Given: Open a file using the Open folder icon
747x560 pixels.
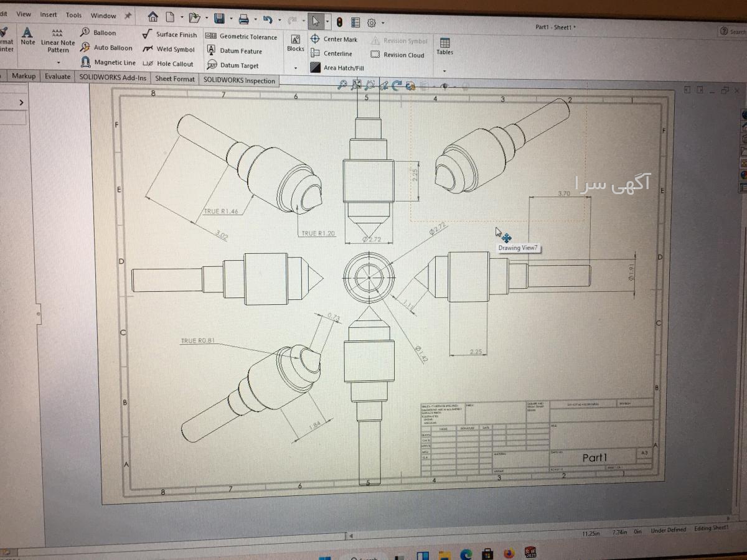Looking at the screenshot, I should (x=194, y=18).
